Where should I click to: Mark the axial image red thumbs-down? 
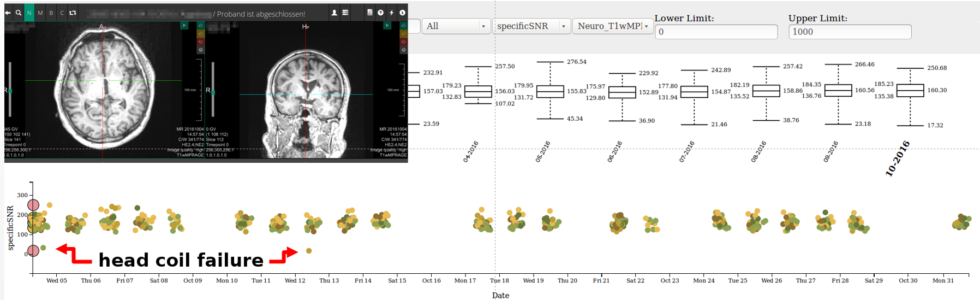[200, 42]
